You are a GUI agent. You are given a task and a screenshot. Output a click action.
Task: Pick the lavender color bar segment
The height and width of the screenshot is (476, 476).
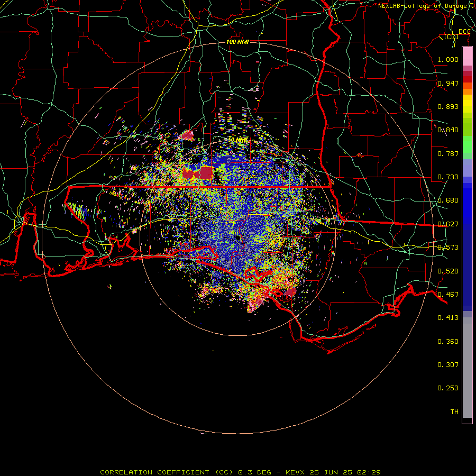coord(467,168)
